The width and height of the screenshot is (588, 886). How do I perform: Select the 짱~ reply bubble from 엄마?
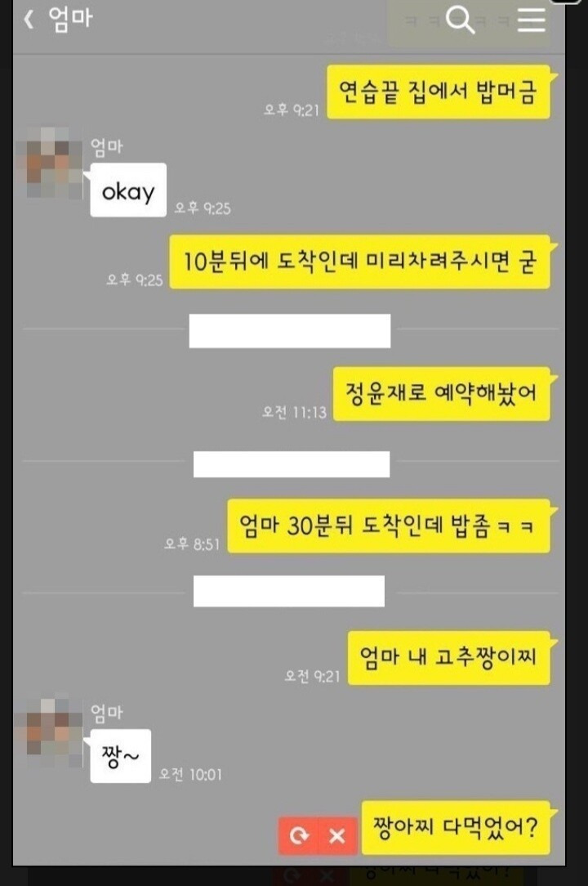click(120, 756)
